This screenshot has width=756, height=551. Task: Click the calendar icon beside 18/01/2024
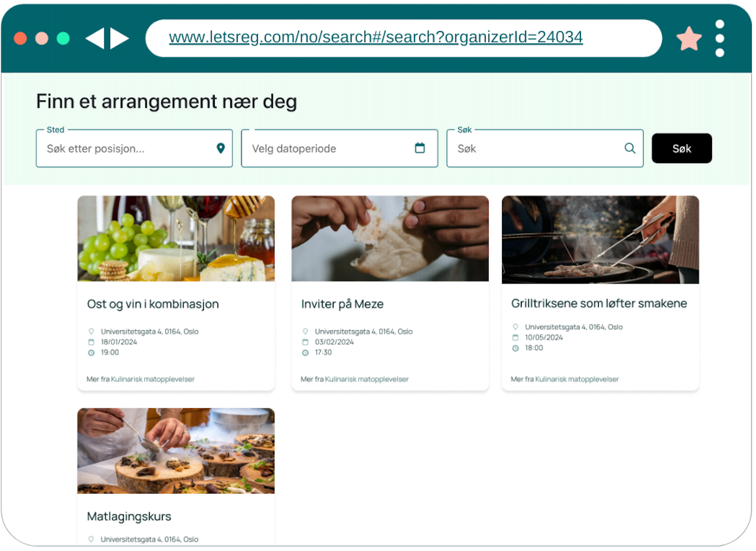[91, 342]
